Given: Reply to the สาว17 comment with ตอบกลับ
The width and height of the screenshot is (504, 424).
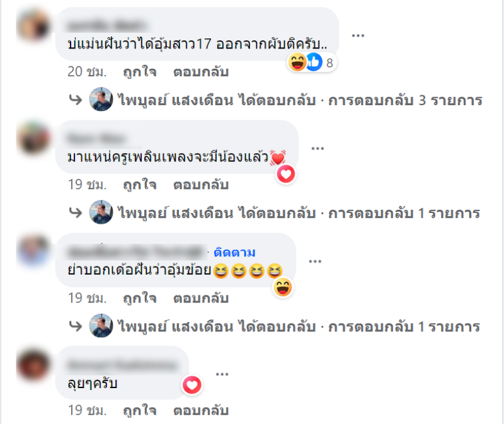Looking at the screenshot, I should click(x=201, y=72).
